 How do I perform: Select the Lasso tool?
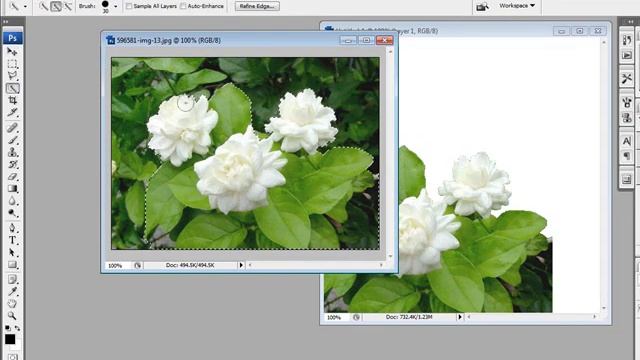click(x=12, y=76)
